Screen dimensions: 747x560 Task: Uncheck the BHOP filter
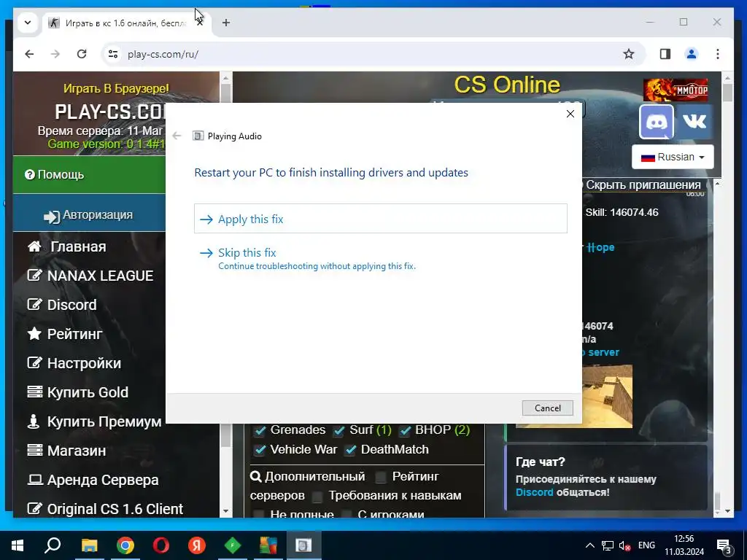click(x=405, y=430)
